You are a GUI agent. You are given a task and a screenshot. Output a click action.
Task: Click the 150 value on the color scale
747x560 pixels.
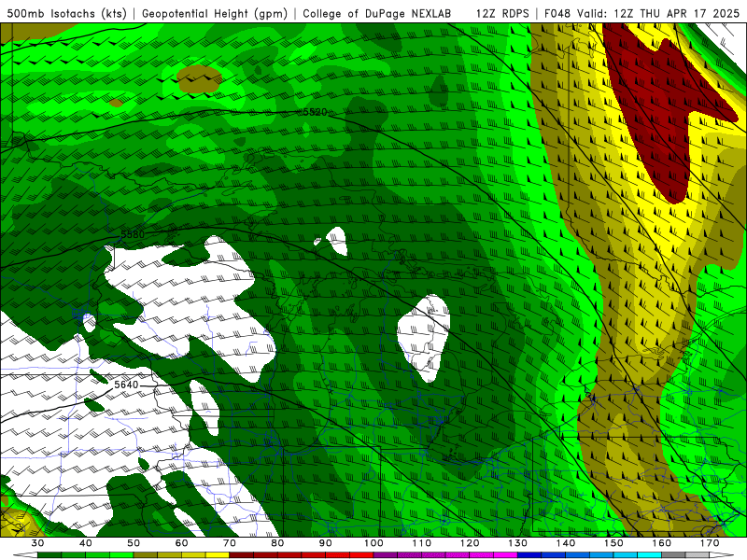click(x=613, y=543)
